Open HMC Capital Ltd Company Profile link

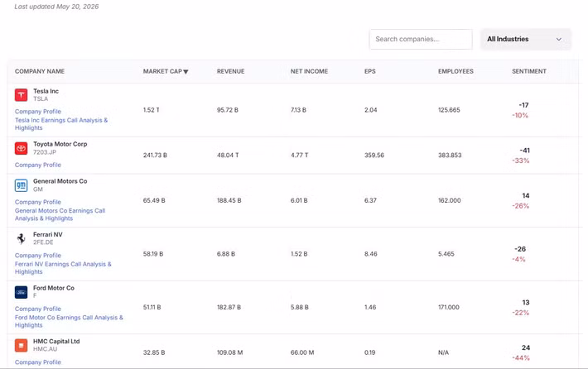click(x=38, y=362)
